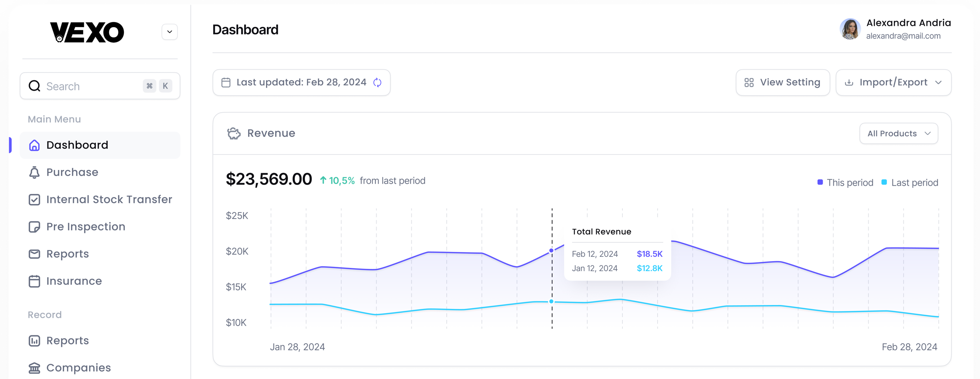The image size is (980, 379).
Task: Focus the Search input field
Action: point(92,86)
